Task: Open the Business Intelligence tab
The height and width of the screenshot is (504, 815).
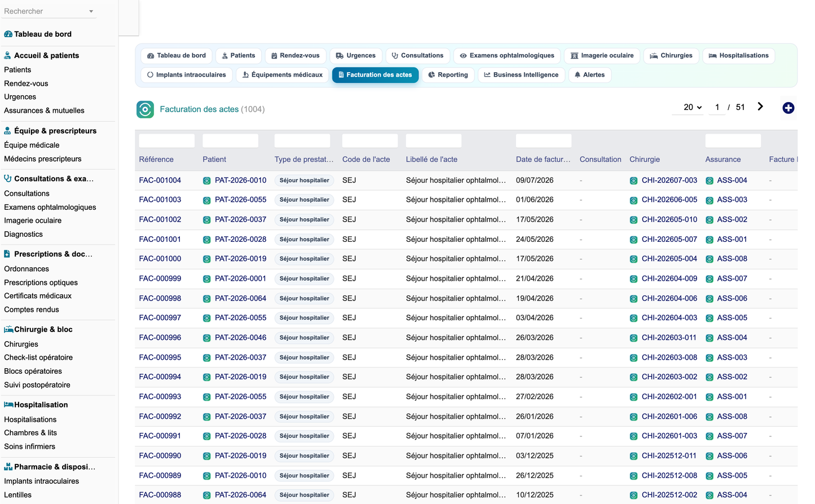Action: (521, 75)
